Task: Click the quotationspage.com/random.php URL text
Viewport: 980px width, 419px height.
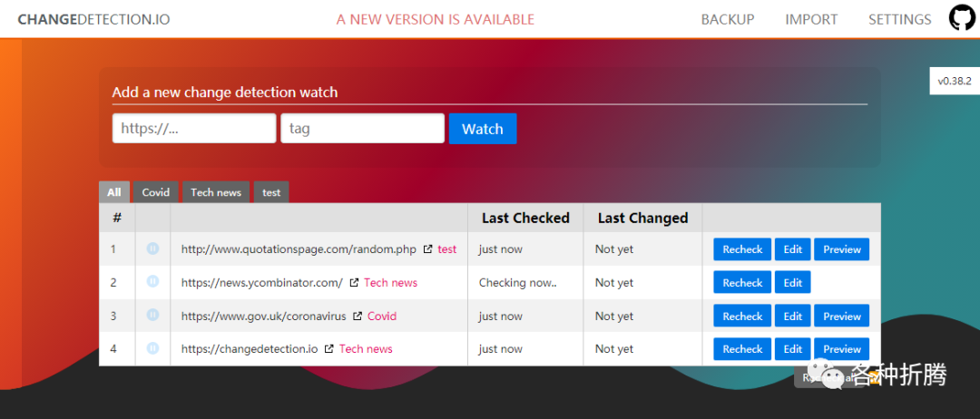Action: pyautogui.click(x=299, y=249)
